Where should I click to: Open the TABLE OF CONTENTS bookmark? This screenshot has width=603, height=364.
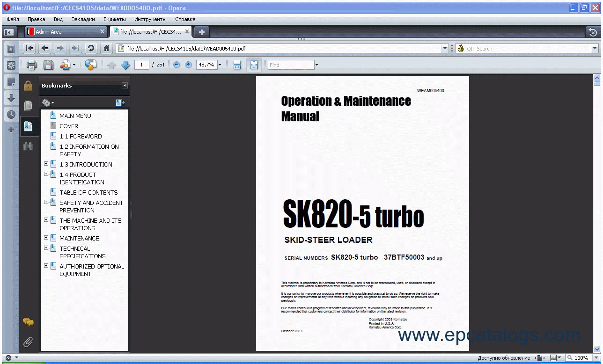(88, 192)
